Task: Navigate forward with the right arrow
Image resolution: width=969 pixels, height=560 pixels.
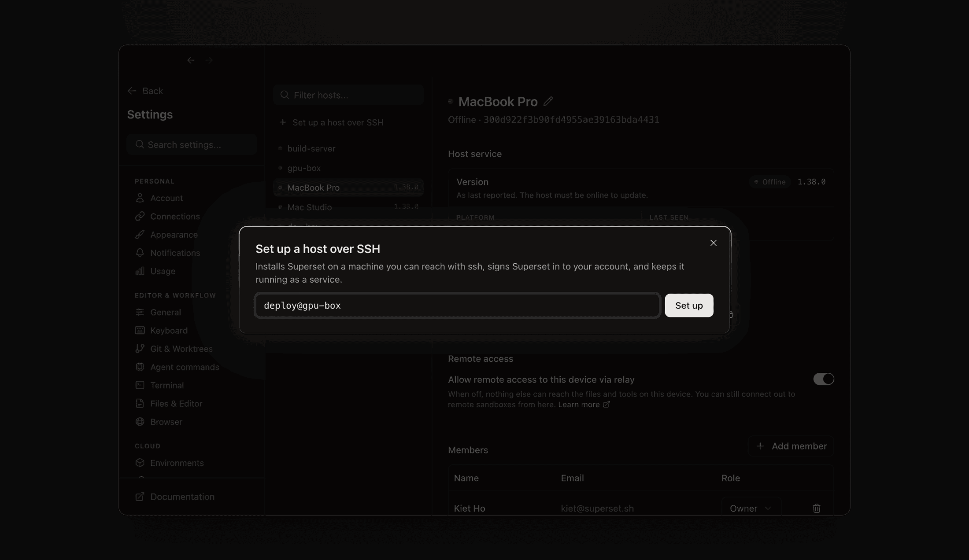Action: 209,60
